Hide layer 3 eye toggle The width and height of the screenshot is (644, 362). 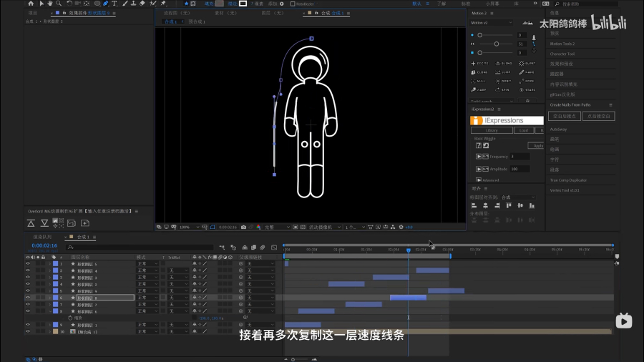pyautogui.click(x=28, y=277)
